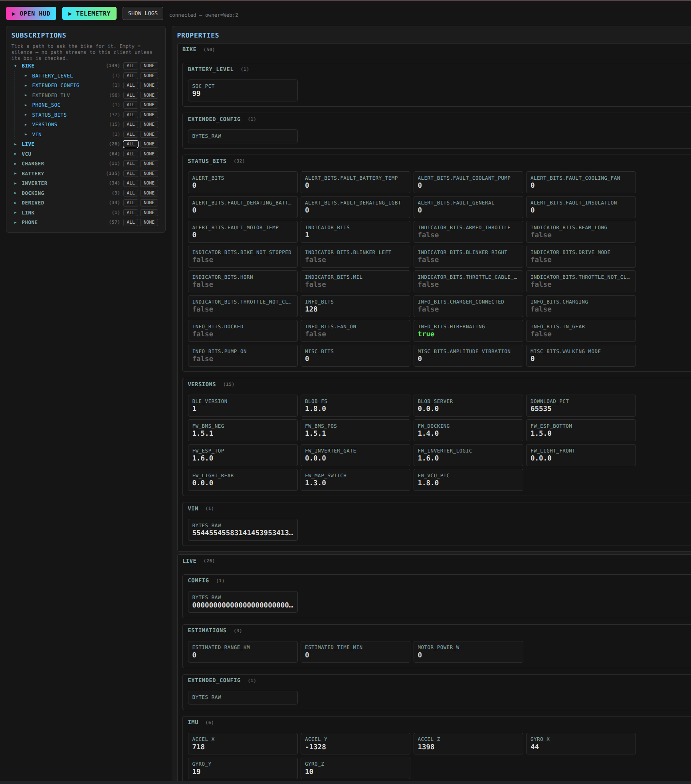This screenshot has height=784, width=691.
Task: Click the STATUS_BITS tree label
Action: click(49, 115)
